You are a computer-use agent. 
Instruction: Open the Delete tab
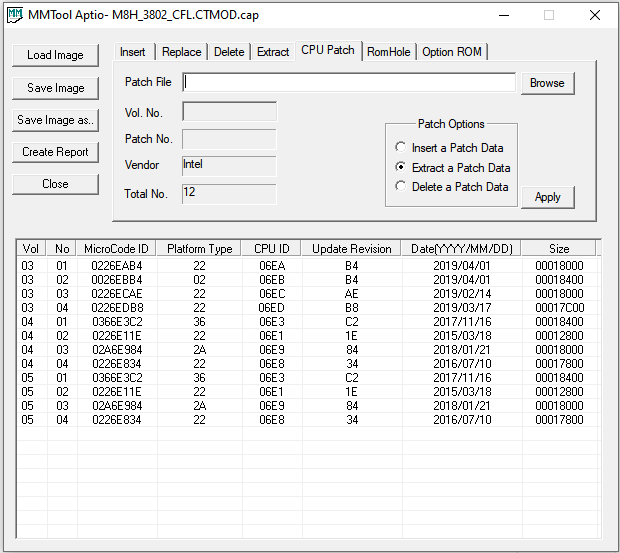(x=229, y=52)
